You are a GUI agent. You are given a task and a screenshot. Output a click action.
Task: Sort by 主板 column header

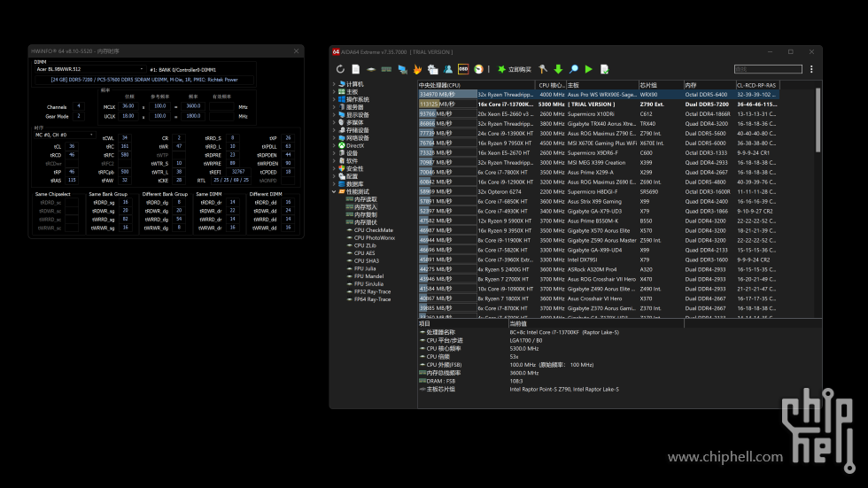[x=601, y=85]
